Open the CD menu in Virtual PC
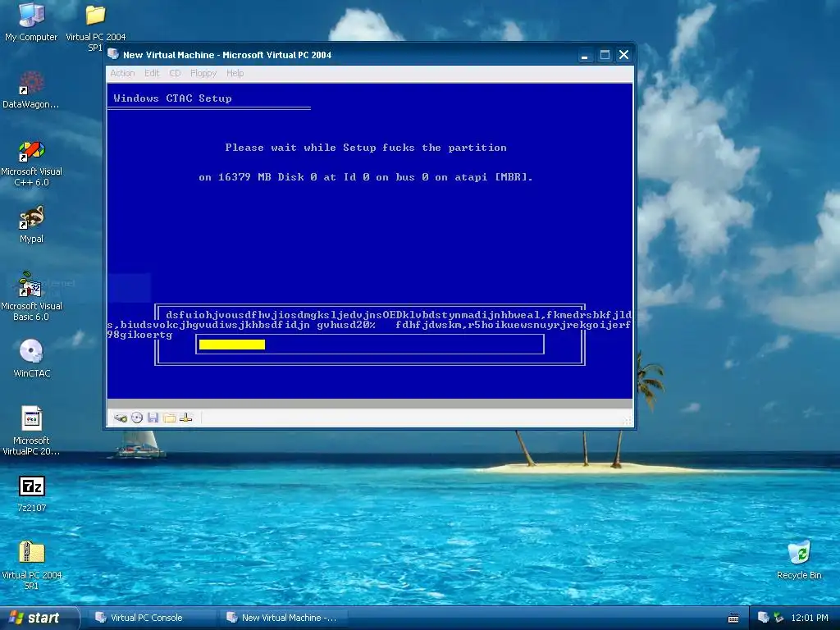 [175, 73]
